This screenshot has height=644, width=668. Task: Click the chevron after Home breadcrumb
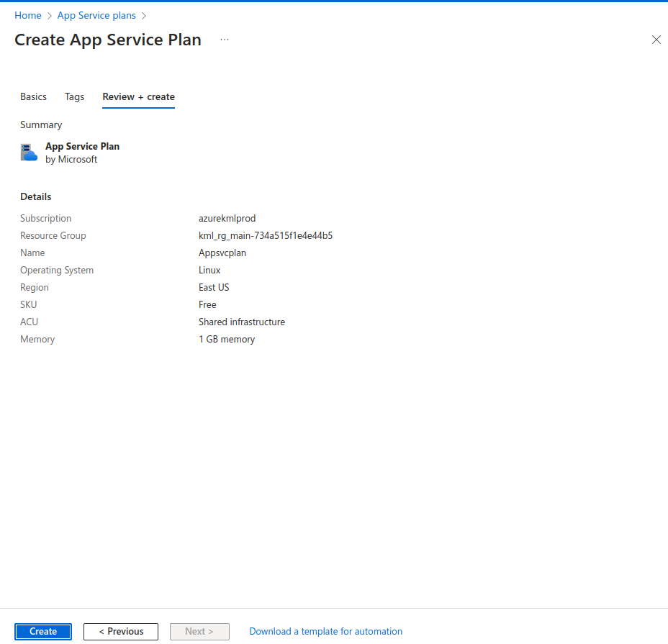pos(50,16)
